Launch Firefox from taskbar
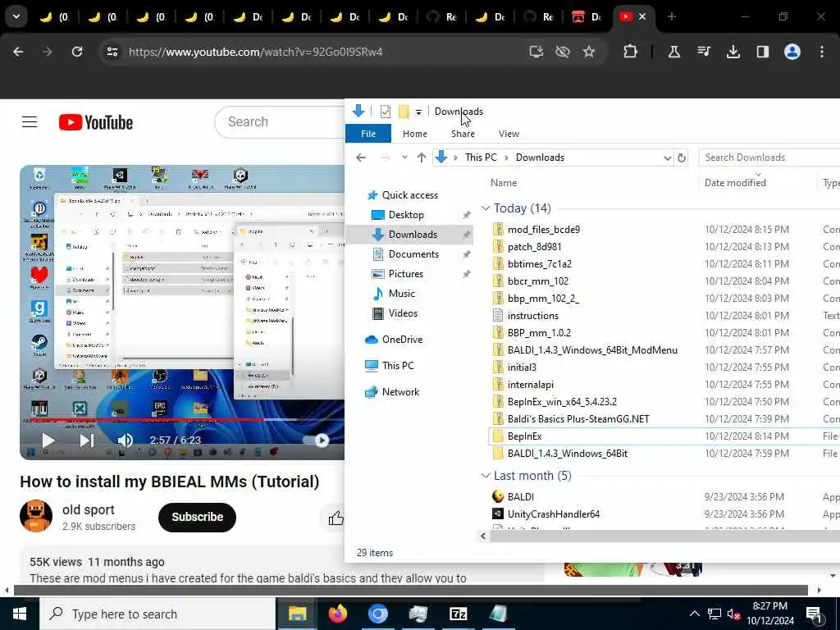This screenshot has width=840, height=630. [337, 614]
